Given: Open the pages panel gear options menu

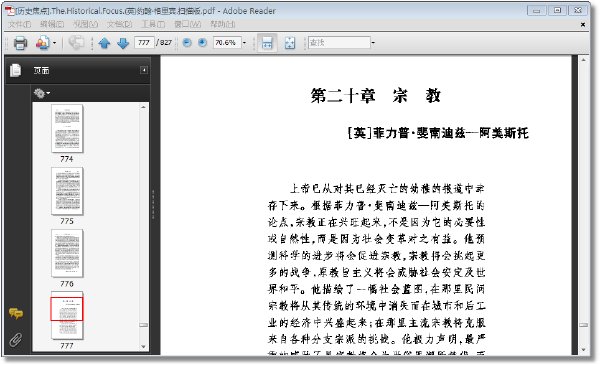Looking at the screenshot, I should point(42,93).
